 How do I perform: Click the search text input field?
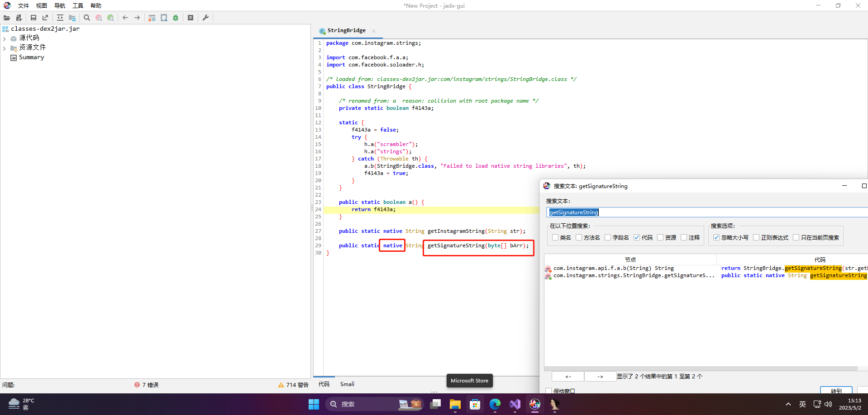(x=707, y=212)
